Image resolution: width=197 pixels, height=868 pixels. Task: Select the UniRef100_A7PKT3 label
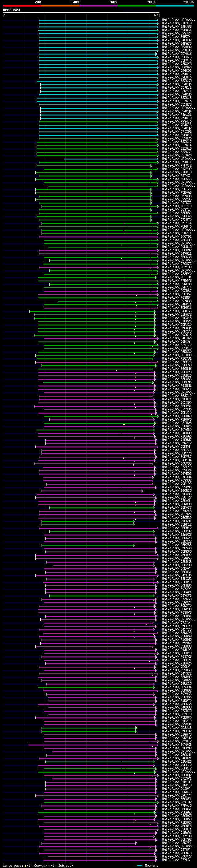click(177, 172)
